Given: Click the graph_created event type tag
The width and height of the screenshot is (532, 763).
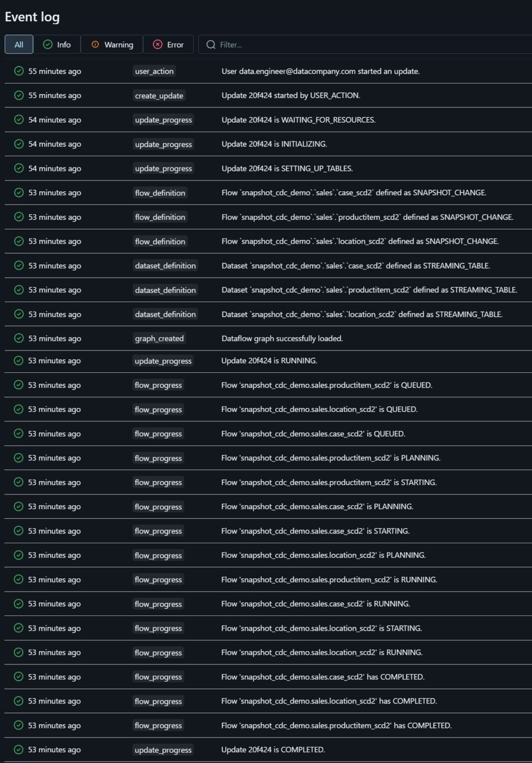Looking at the screenshot, I should (159, 338).
